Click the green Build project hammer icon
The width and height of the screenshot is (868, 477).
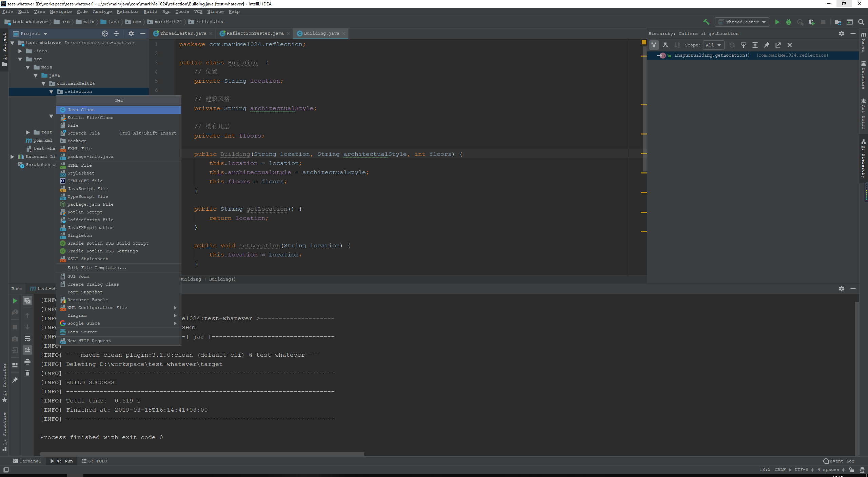click(x=706, y=22)
